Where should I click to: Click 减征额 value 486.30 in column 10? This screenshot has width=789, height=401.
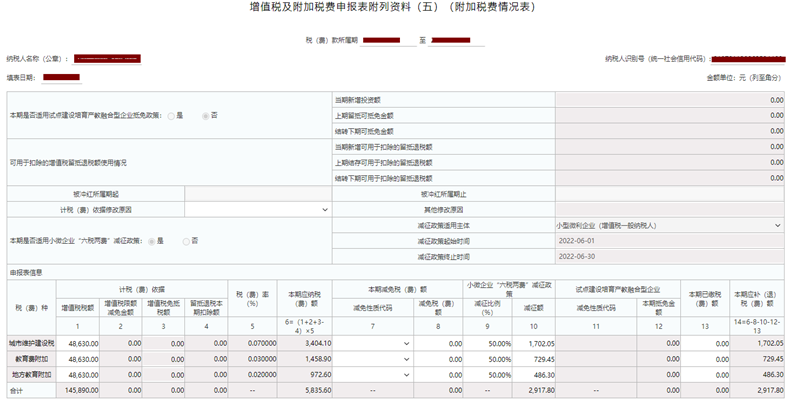click(x=534, y=375)
